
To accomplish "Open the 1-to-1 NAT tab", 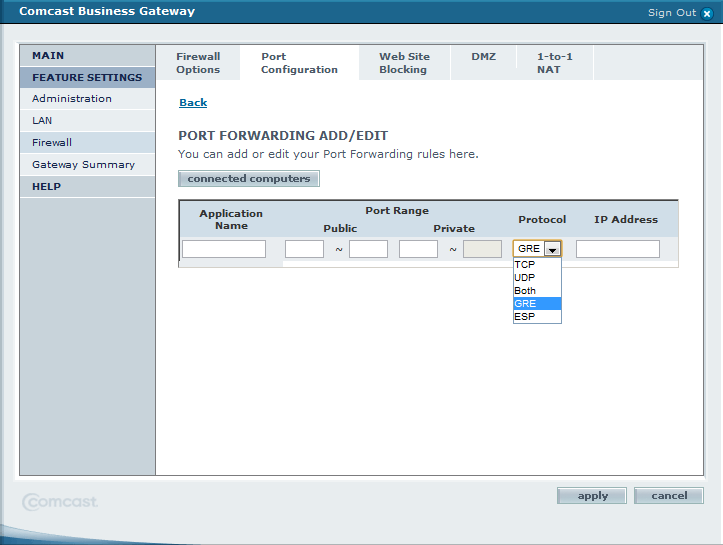I will (x=554, y=63).
